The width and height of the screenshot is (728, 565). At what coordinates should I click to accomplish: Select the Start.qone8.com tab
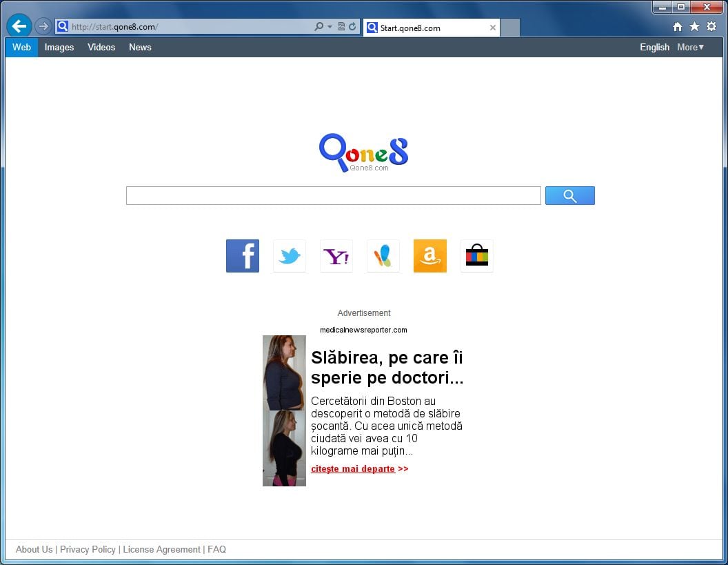tap(431, 28)
